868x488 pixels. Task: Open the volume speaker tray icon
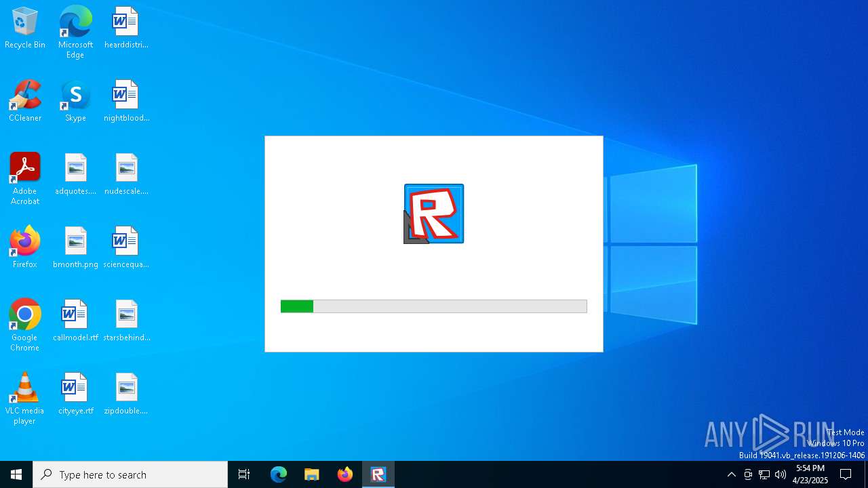point(781,474)
